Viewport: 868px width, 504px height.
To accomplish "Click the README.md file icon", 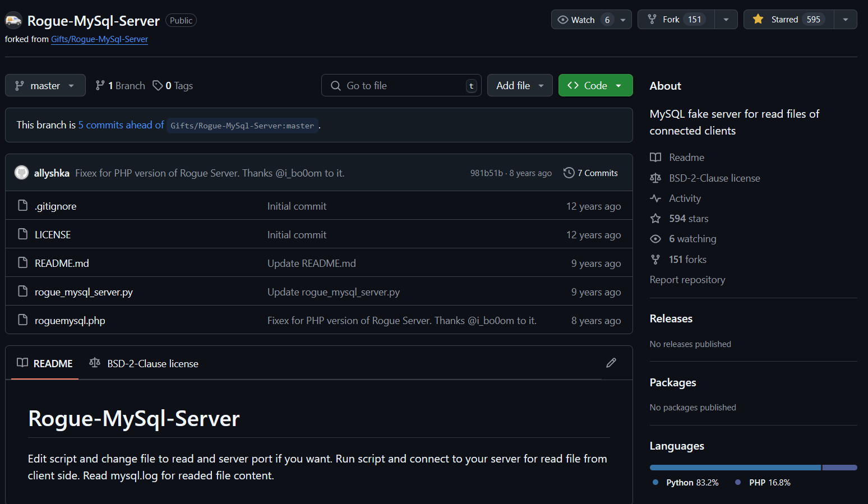I will click(22, 263).
